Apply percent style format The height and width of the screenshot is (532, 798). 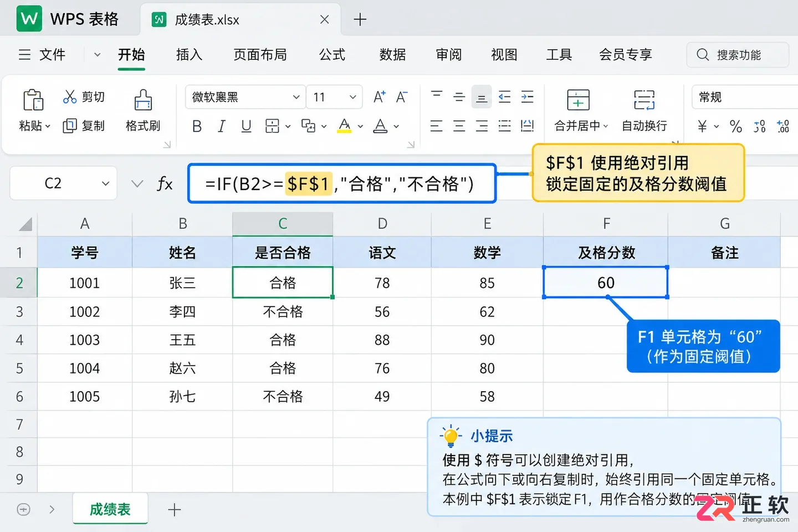(736, 126)
